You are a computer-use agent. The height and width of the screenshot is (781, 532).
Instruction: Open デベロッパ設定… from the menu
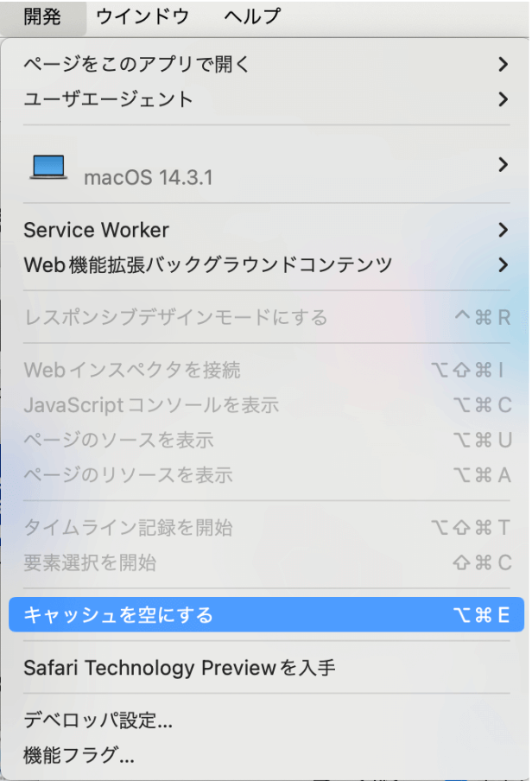click(267, 721)
